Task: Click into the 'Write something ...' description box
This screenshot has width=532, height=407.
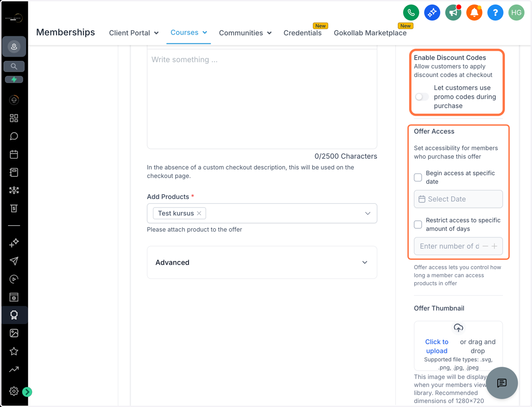Action: tap(262, 99)
